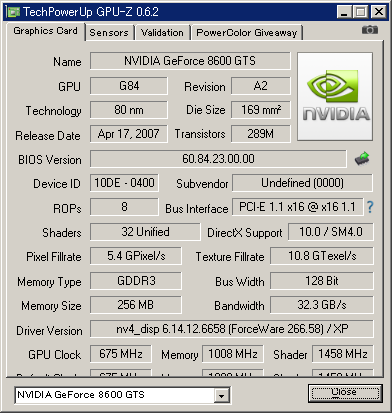The width and height of the screenshot is (392, 413).
Task: Take a screenshot with the camera icon
Action: [x=370, y=30]
